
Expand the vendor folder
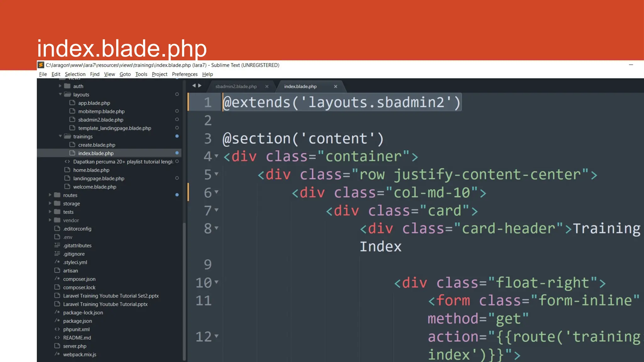click(x=50, y=220)
